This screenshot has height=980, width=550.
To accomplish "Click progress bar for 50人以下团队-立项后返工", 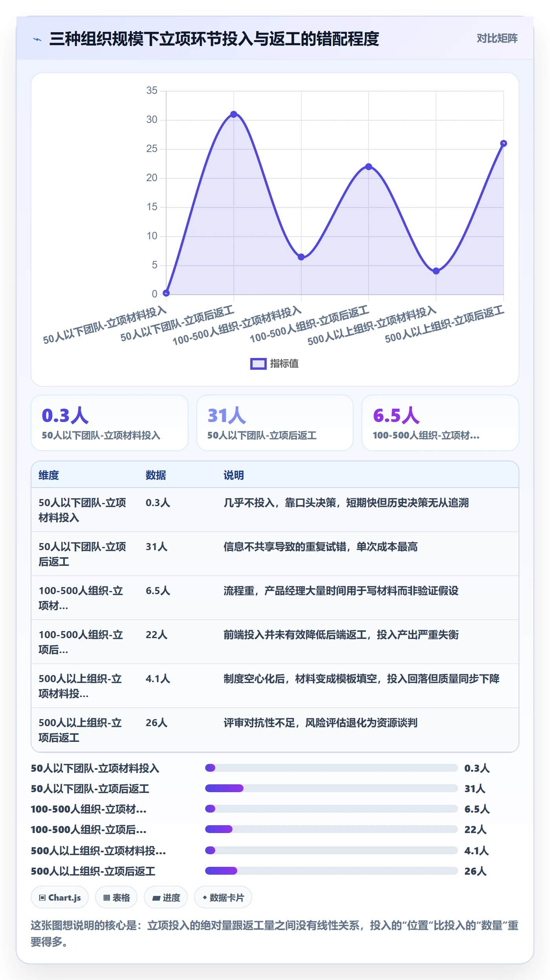I will 332,788.
